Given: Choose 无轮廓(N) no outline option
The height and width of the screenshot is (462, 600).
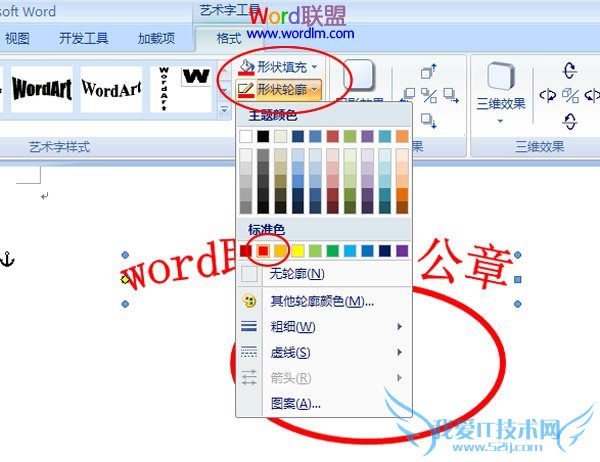Looking at the screenshot, I should [x=324, y=274].
